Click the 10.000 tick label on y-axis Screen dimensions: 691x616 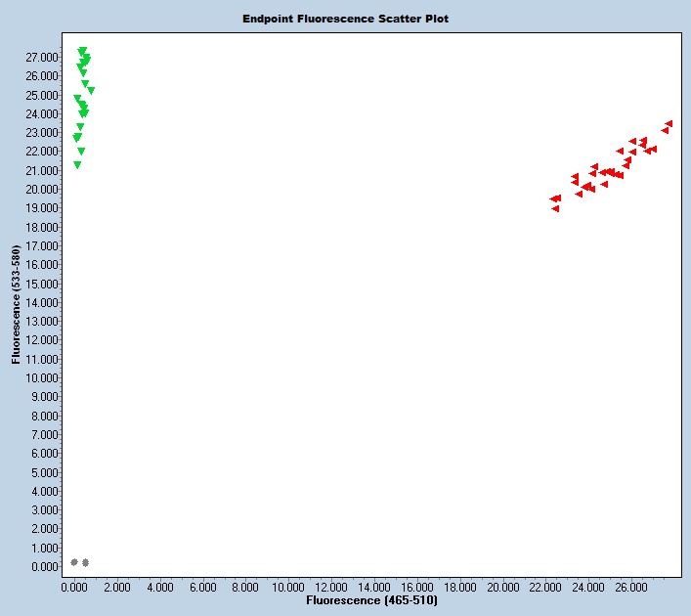click(41, 377)
